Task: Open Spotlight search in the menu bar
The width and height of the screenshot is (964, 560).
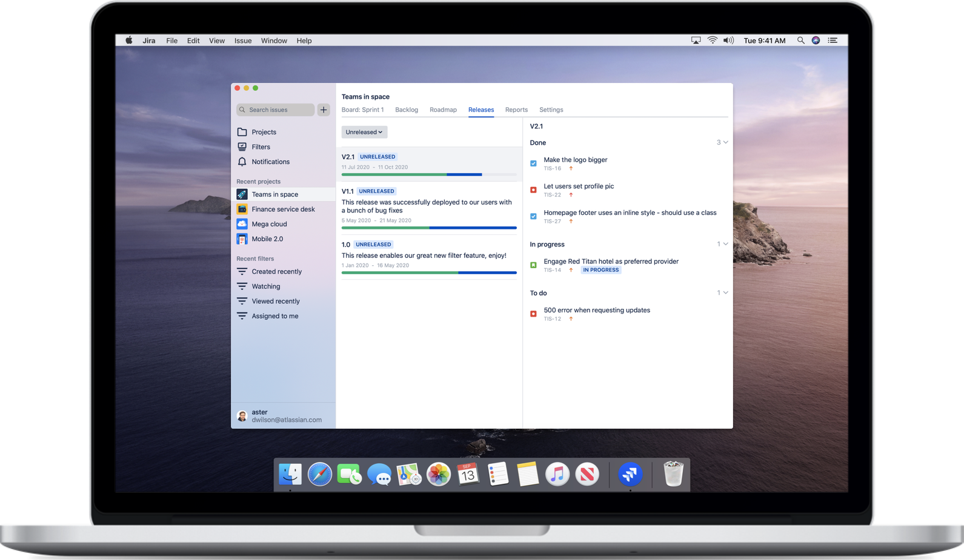Action: click(x=800, y=41)
